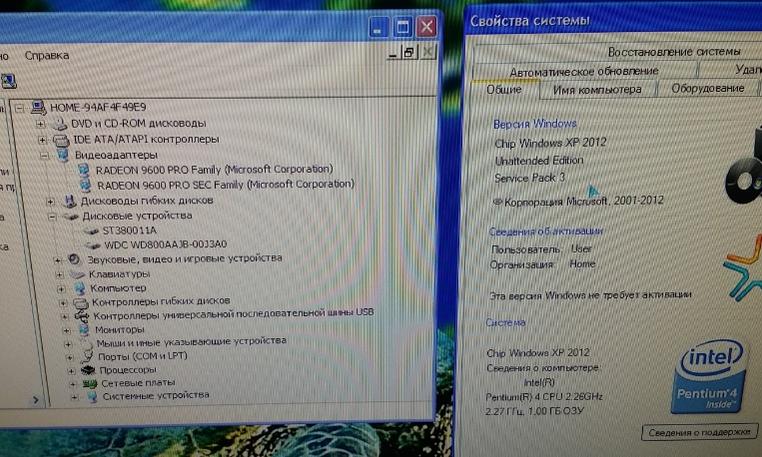
Task: Expand the Сетевые платы node
Action: pos(73,384)
